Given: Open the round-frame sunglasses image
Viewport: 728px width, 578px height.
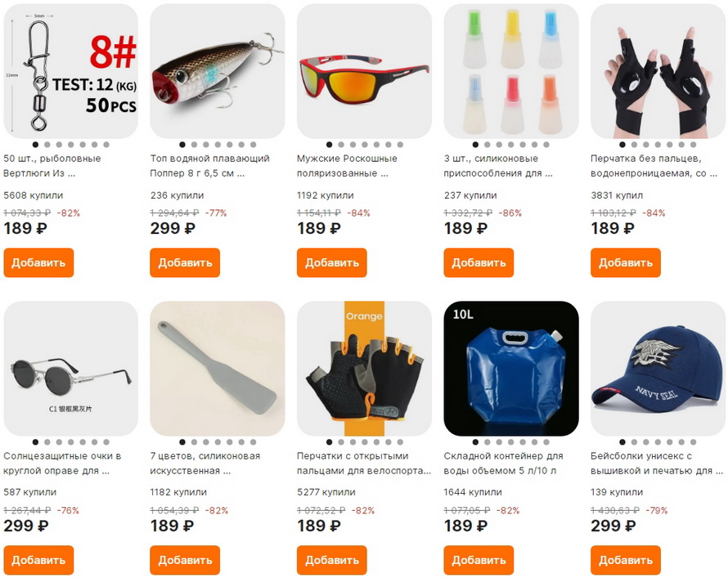Looking at the screenshot, I should (70, 369).
